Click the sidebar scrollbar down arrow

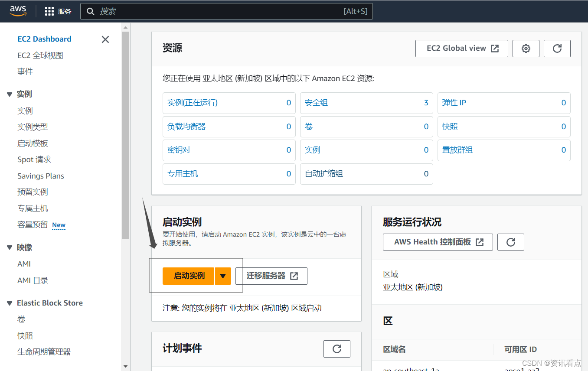click(x=125, y=367)
